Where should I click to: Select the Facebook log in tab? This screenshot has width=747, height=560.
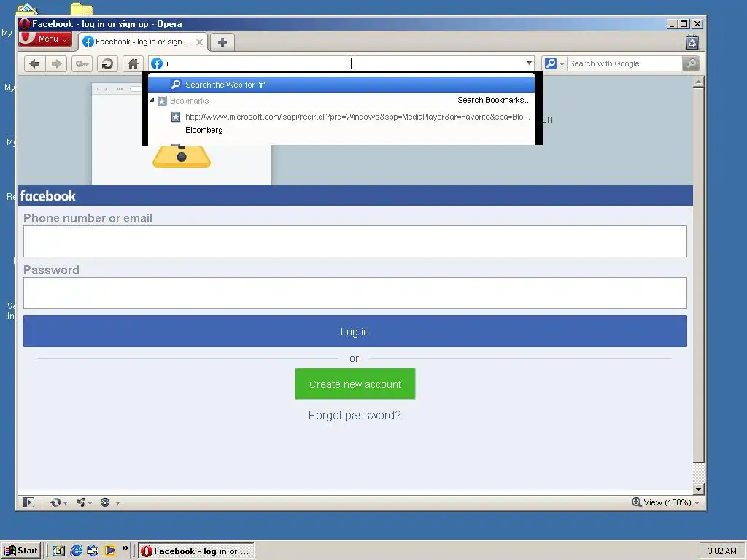coord(143,42)
